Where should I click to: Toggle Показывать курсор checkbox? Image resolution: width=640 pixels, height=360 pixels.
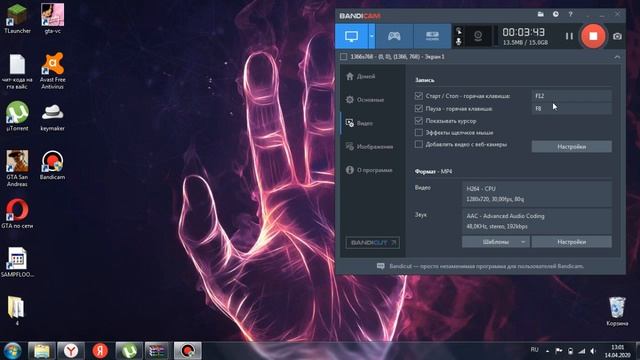(418, 121)
